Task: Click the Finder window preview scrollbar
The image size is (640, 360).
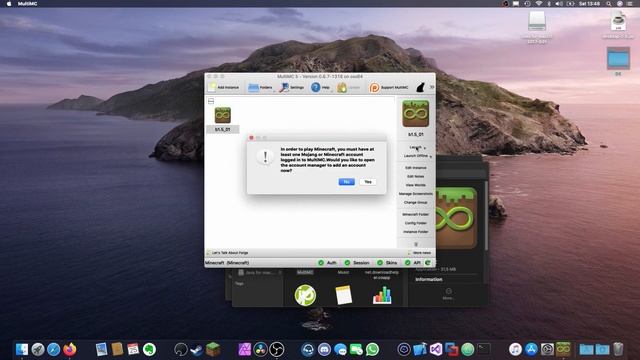Action: click(x=486, y=216)
